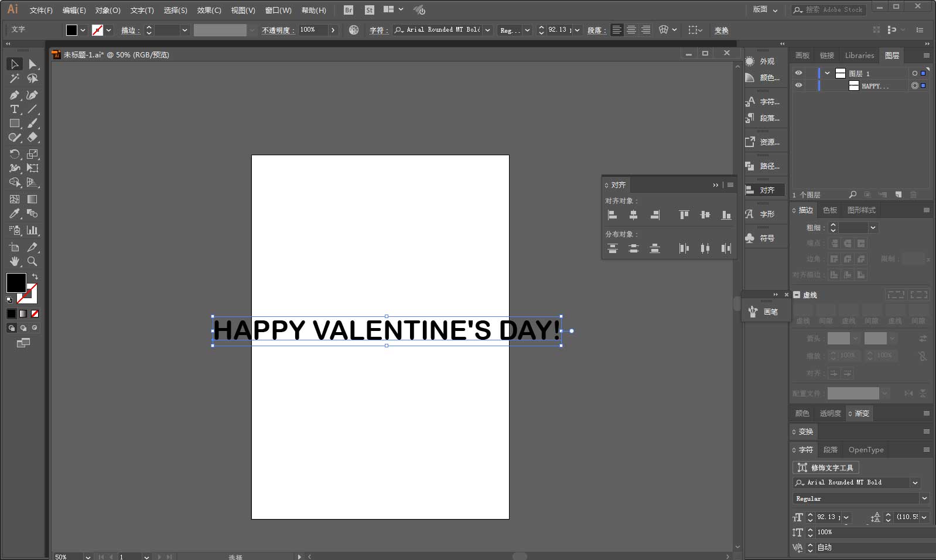This screenshot has height=560, width=936.
Task: Select the Type tool in toolbar
Action: (x=15, y=110)
